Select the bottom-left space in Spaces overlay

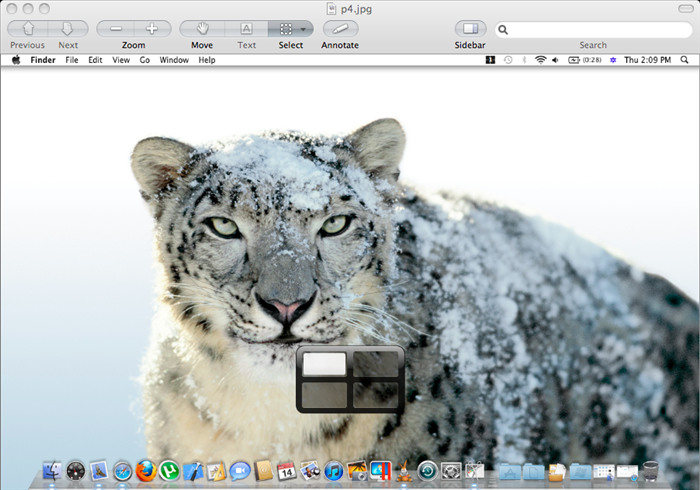point(325,395)
